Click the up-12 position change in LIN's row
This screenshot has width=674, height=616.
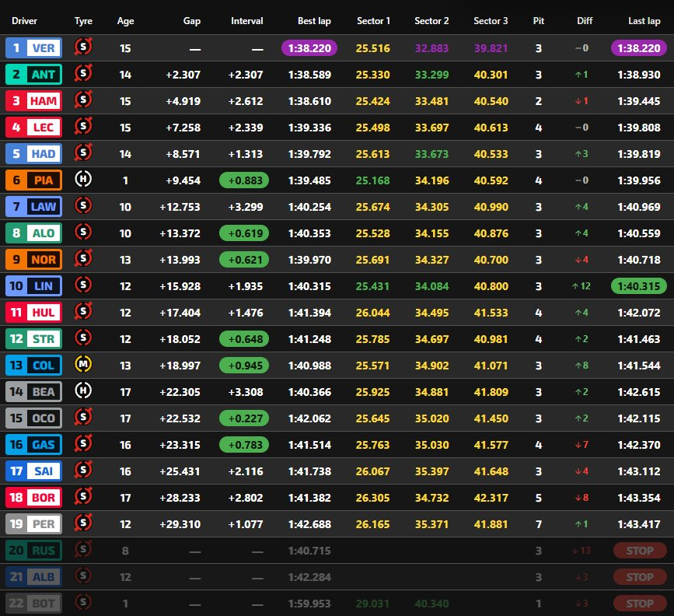581,286
